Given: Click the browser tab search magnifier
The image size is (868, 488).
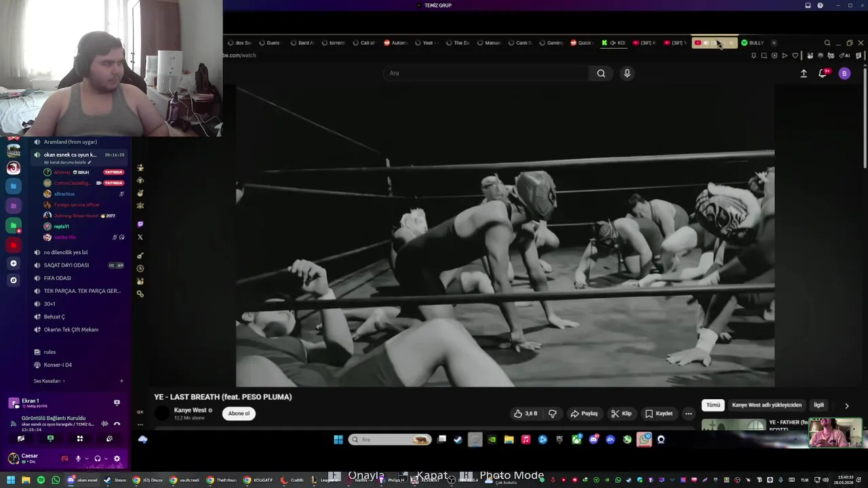Looking at the screenshot, I should 827,43.
